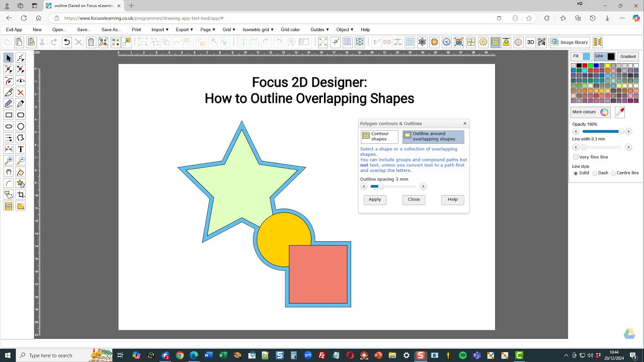Image resolution: width=644 pixels, height=362 pixels.
Task: Click New in the menu bar
Action: pos(37,30)
